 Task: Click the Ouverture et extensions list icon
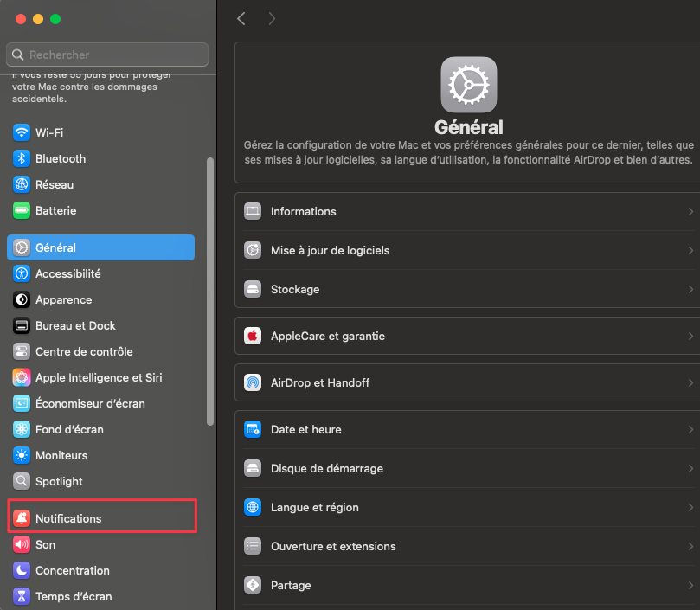[253, 546]
